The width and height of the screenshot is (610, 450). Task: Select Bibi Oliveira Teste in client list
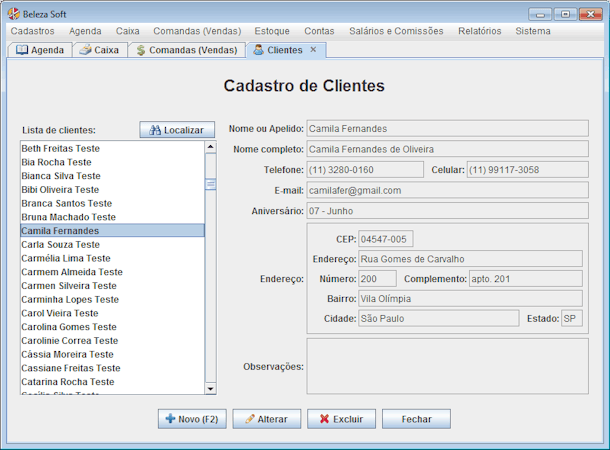coord(112,190)
